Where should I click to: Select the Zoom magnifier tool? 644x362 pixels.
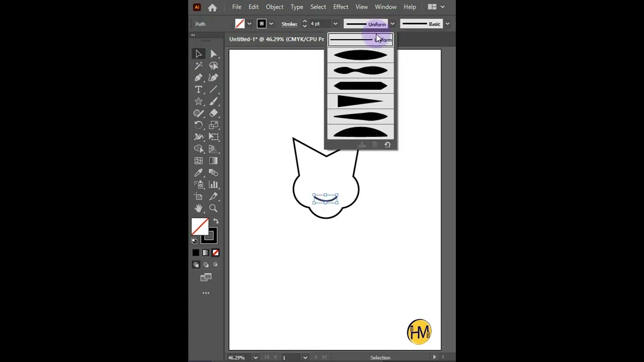click(213, 208)
